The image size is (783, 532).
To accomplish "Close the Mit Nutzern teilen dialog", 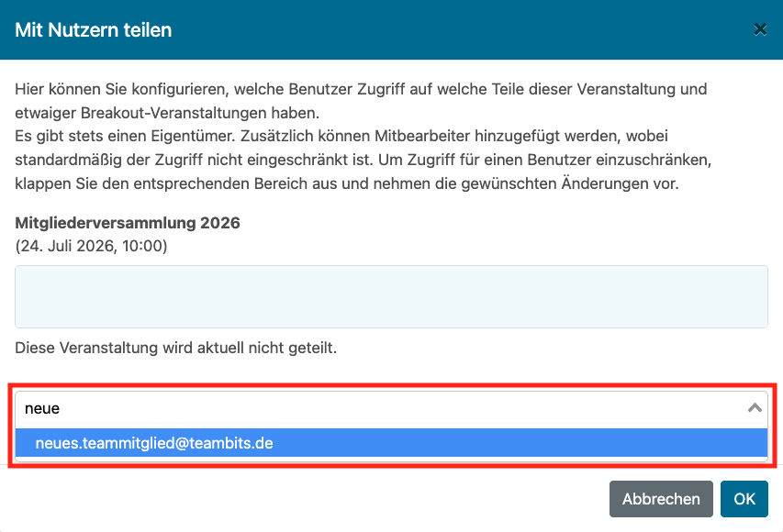I will coord(760,30).
